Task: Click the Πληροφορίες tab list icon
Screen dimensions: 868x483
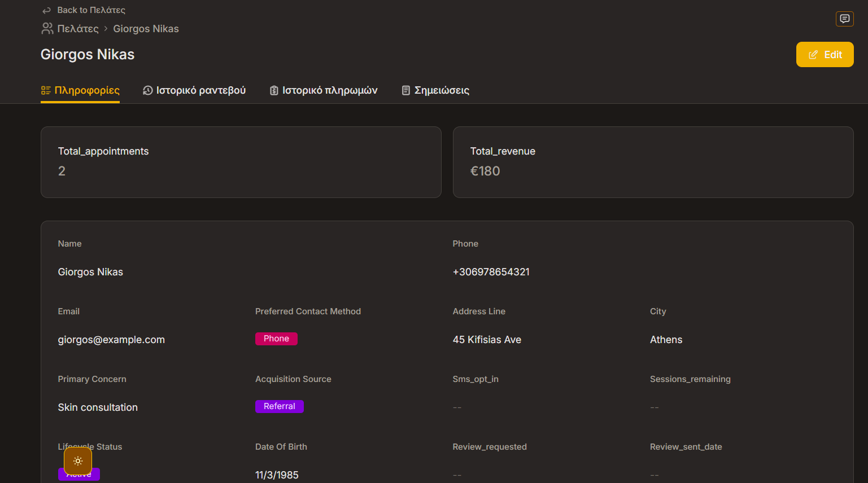Action: click(x=46, y=90)
